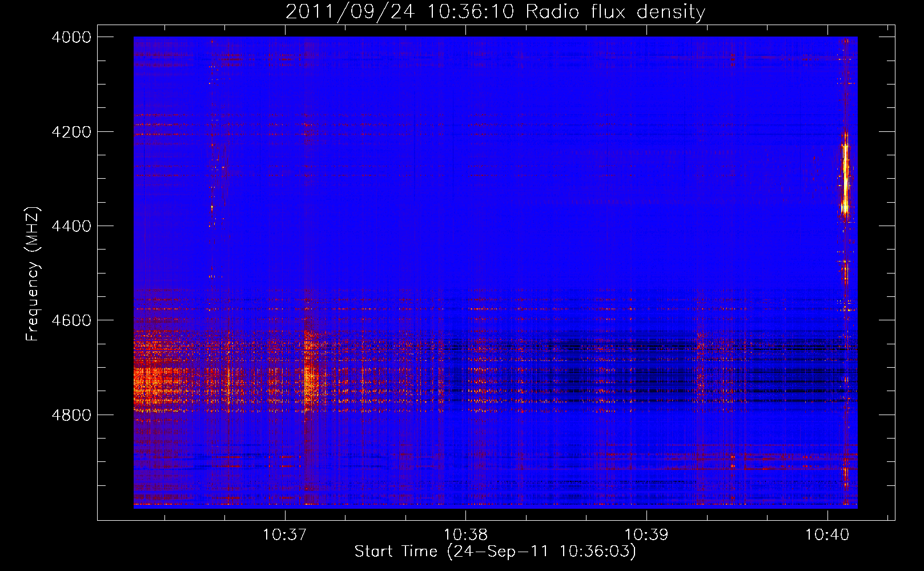Click the 4000 frequency tick label
The width and height of the screenshot is (924, 571).
point(71,37)
